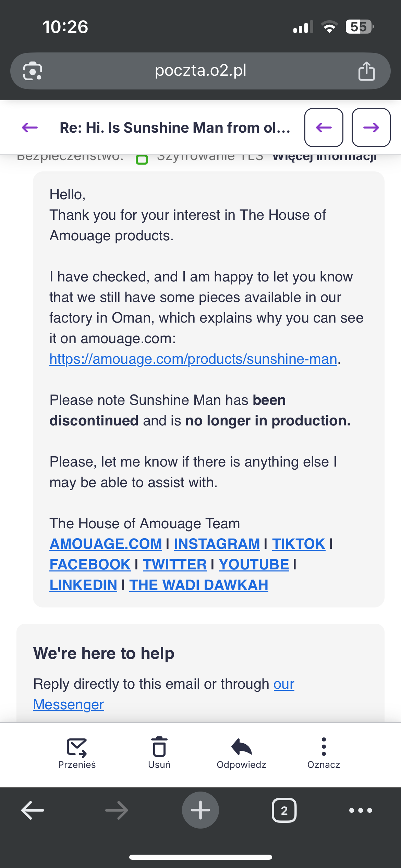Tap the purple back arrow to inbox
Screen dimensions: 401x868
(30, 128)
